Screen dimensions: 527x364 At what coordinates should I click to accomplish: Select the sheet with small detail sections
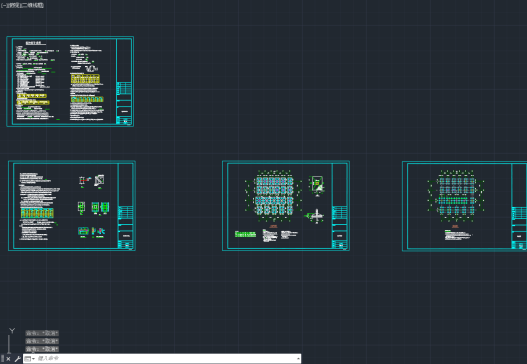click(72, 206)
